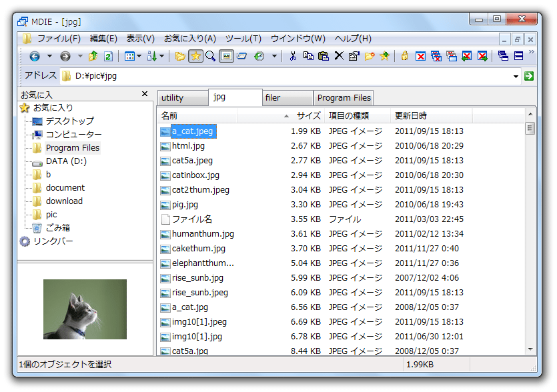Viewport: 557px width, 392px height.
Task: Refresh the current folder view
Action: [x=108, y=56]
